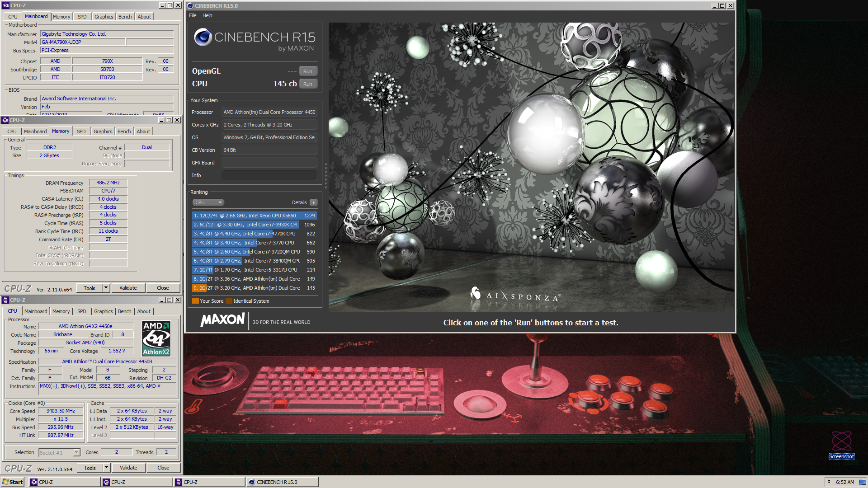Click the HT Link value 887.87 MHz

coord(61,435)
